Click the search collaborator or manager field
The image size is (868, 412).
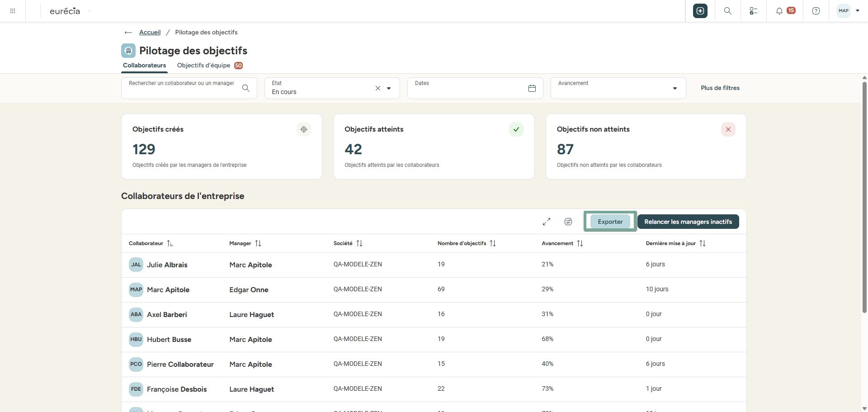coord(189,88)
